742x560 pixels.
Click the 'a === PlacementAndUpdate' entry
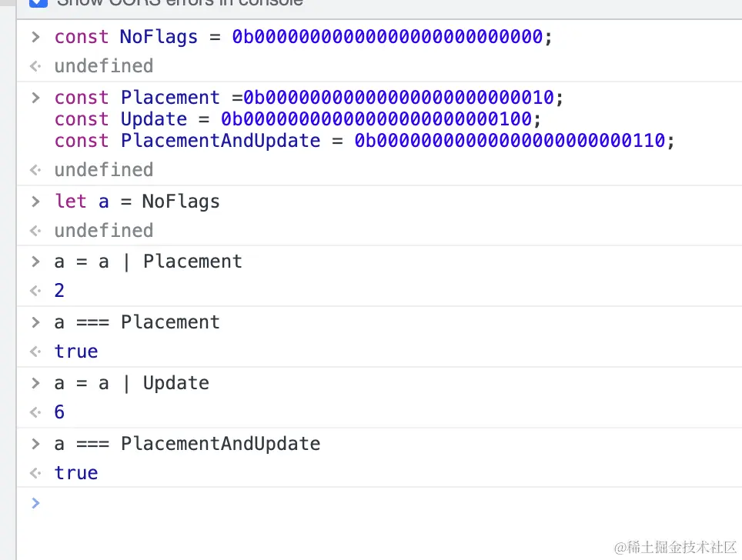(187, 444)
